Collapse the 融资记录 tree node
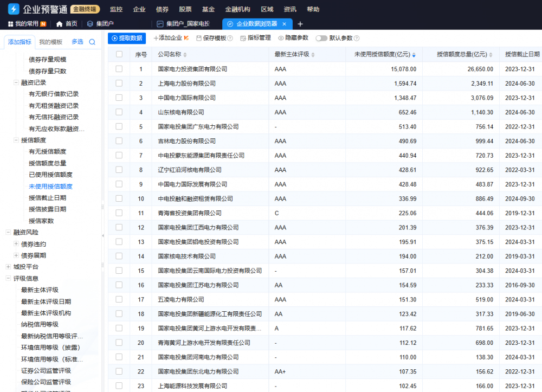 pyautogui.click(x=16, y=82)
